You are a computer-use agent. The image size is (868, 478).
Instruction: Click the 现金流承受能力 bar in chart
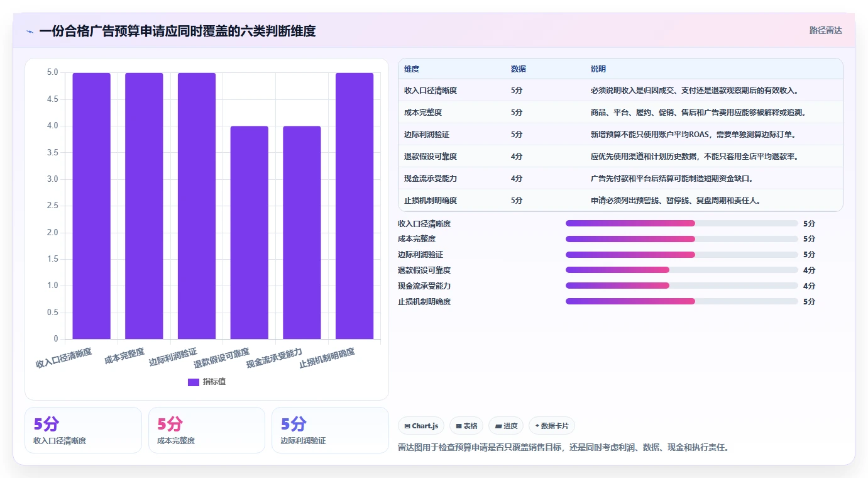tap(302, 233)
